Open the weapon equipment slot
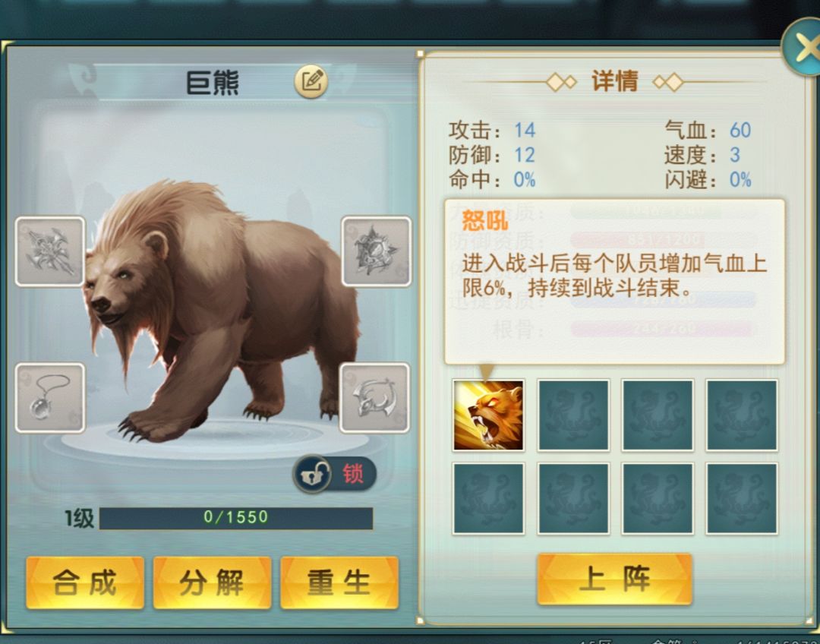 pyautogui.click(x=50, y=251)
